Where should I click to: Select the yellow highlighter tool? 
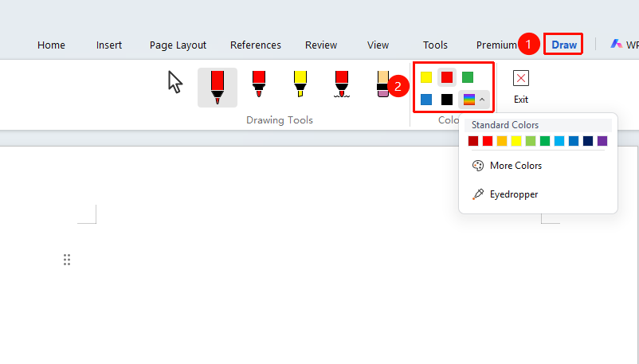[x=300, y=84]
